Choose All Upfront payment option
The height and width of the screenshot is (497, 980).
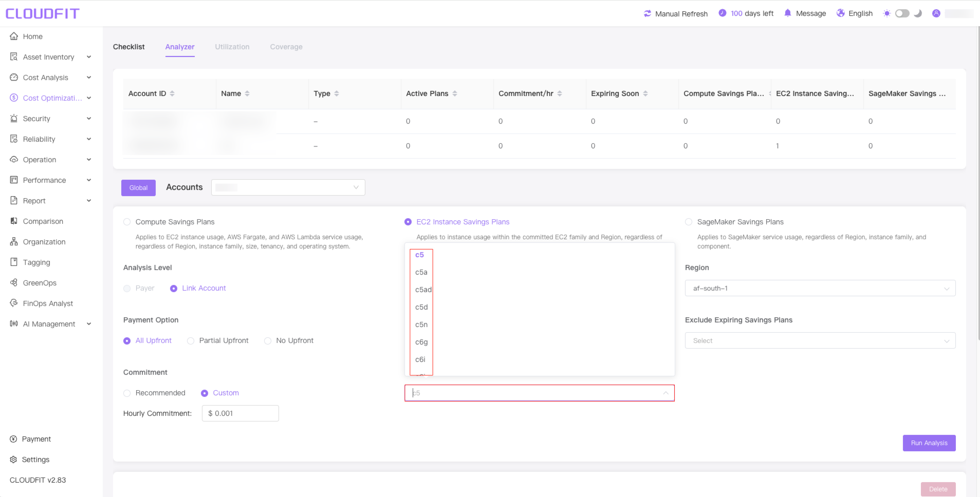click(127, 341)
